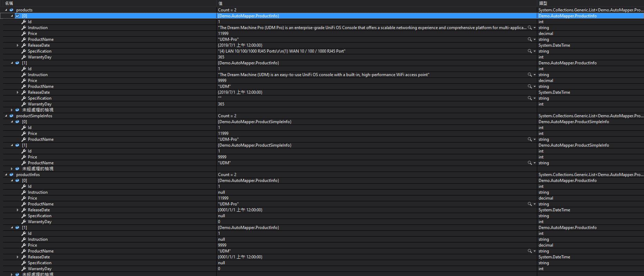Expand ReleaseDate under products[0]

point(18,45)
